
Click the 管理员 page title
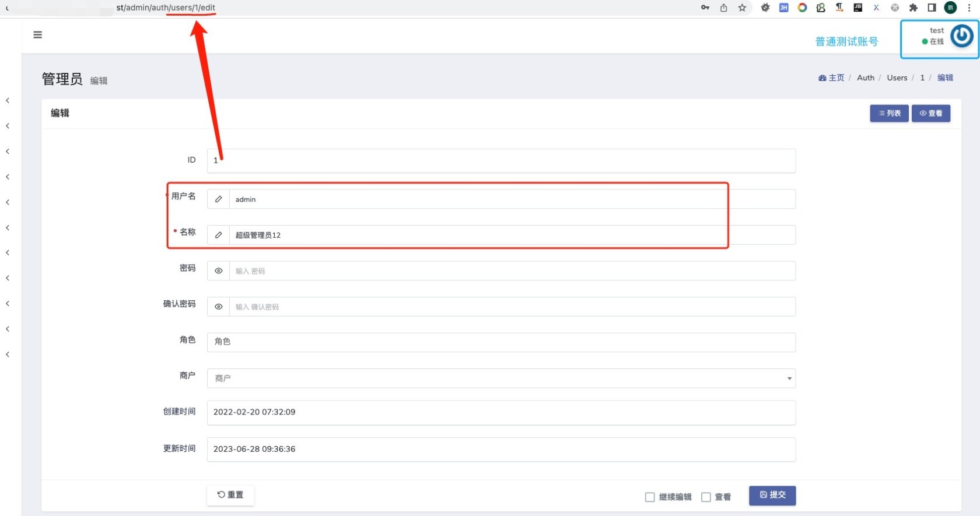62,79
